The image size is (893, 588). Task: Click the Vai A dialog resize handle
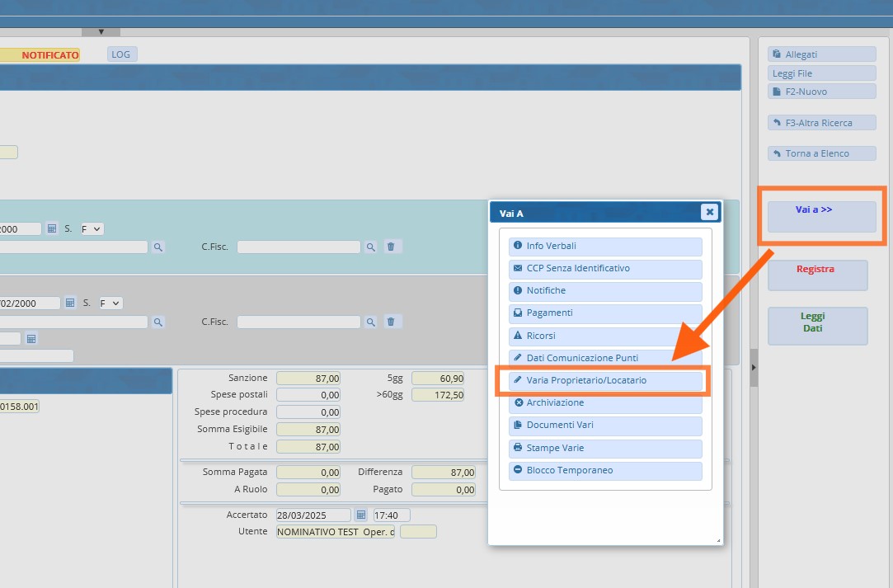pos(718,540)
